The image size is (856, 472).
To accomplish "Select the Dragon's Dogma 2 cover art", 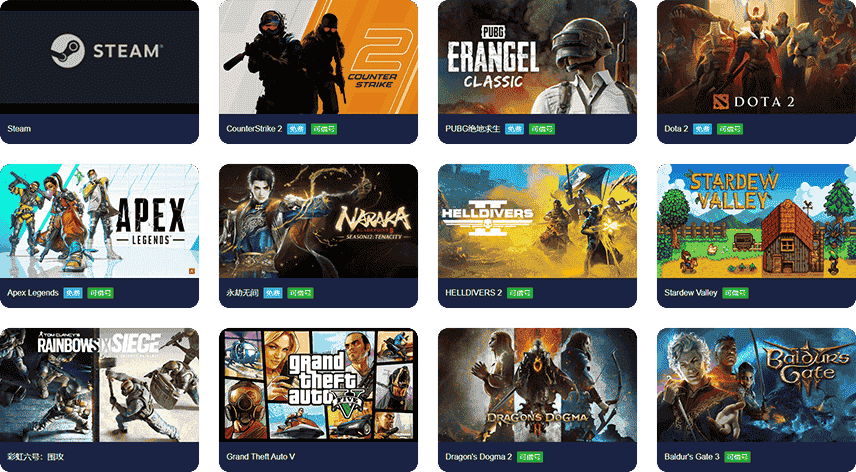I will click(x=537, y=385).
